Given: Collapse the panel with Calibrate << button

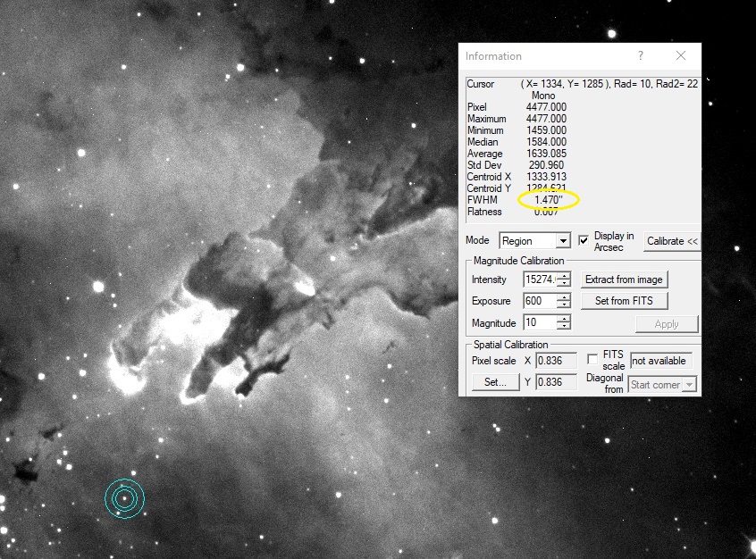Looking at the screenshot, I should click(x=672, y=241).
